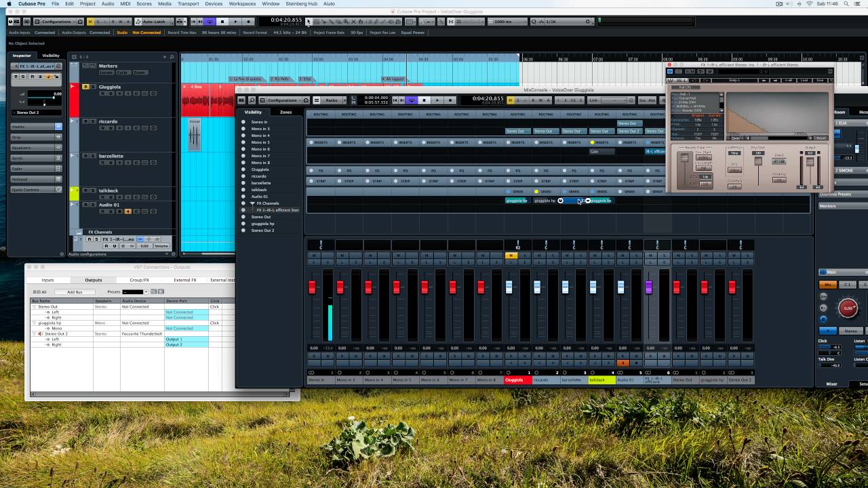Select the Object Selection arrow tool
Viewport: 868px width, 488px height.
(309, 22)
